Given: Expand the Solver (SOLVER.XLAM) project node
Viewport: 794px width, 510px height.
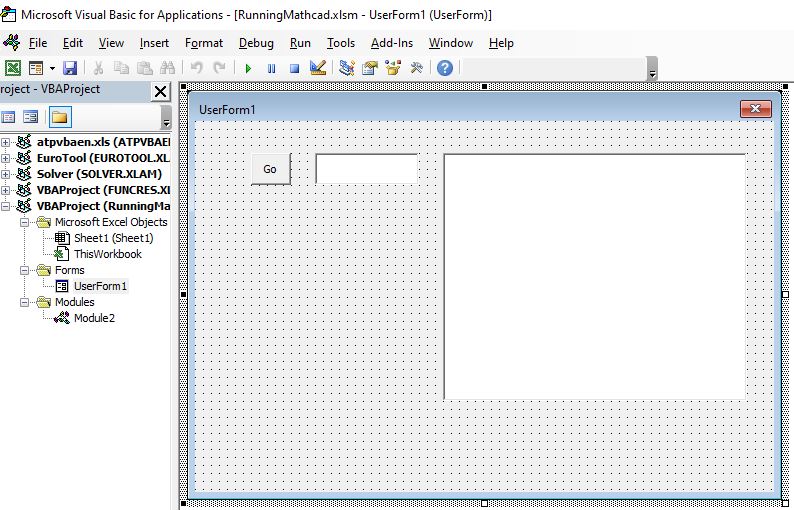Looking at the screenshot, I should coord(6,174).
